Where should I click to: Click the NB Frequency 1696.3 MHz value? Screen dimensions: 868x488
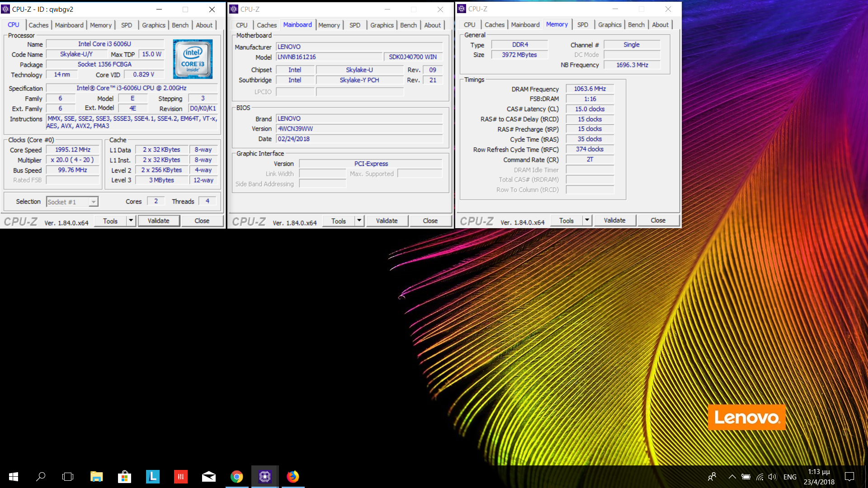tap(632, 65)
